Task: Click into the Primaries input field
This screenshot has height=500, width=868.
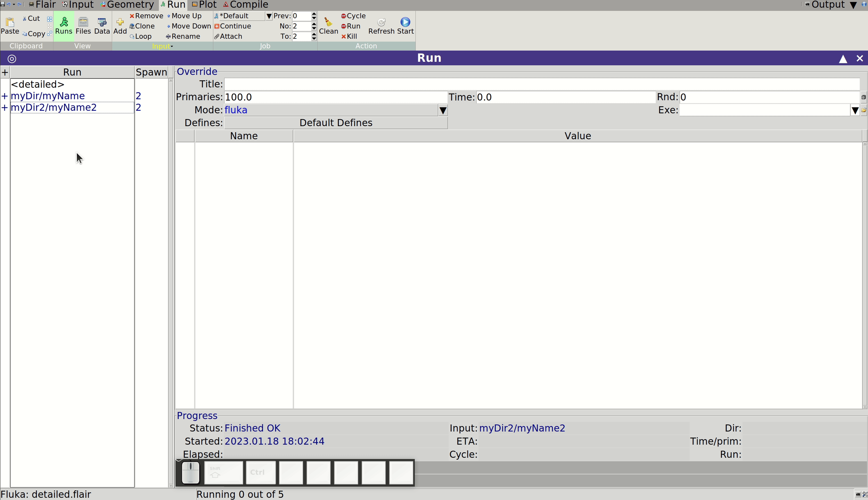Action: pos(336,97)
